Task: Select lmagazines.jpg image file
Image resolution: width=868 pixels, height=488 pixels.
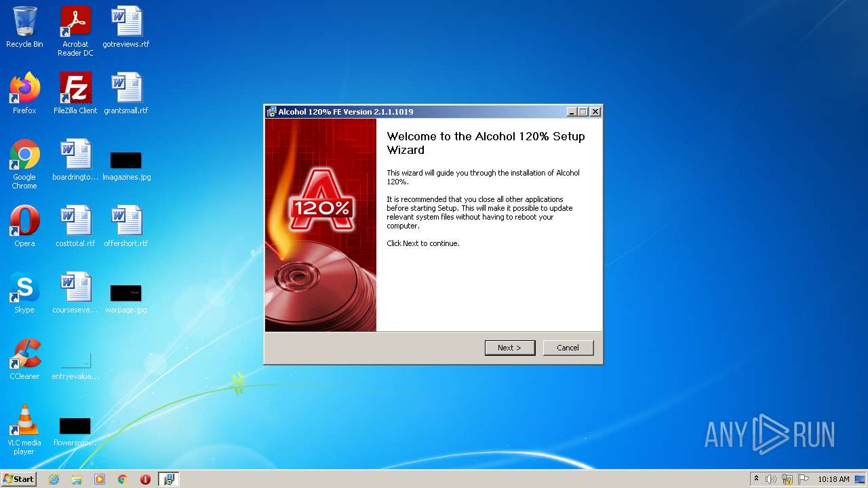Action: point(126,166)
